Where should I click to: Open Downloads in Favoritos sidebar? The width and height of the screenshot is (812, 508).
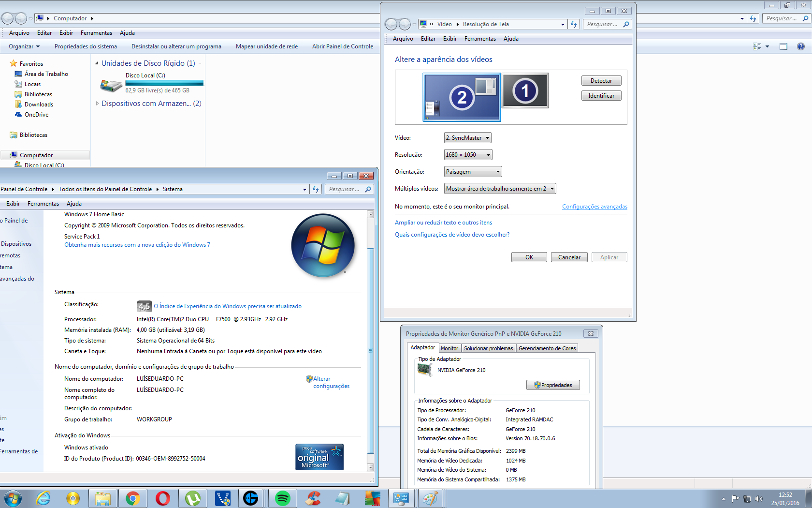click(x=39, y=105)
